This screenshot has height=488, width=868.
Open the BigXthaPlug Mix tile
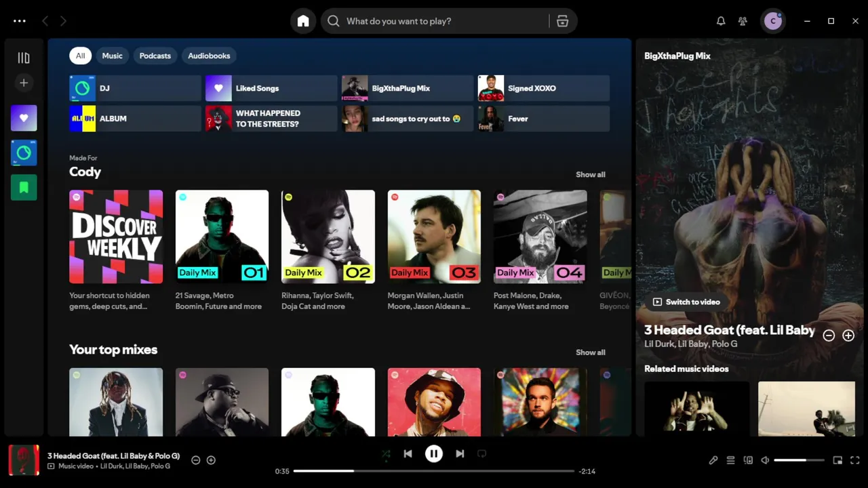click(408, 88)
